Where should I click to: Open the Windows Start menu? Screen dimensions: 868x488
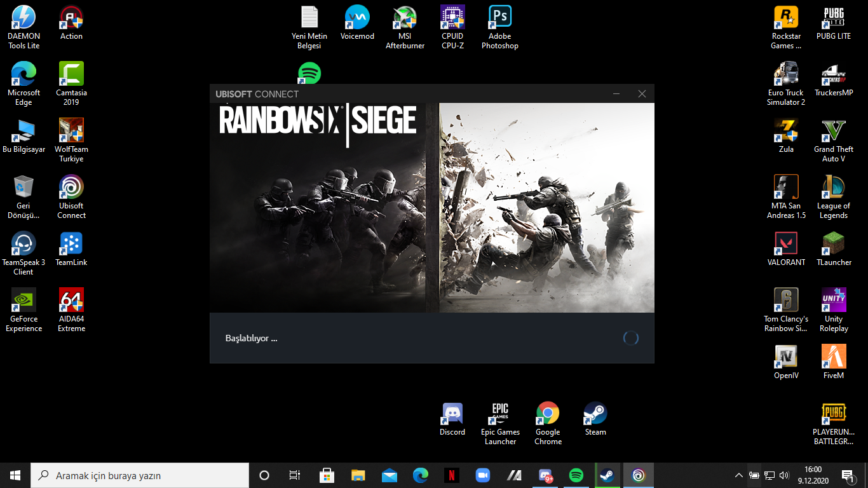[x=15, y=475]
